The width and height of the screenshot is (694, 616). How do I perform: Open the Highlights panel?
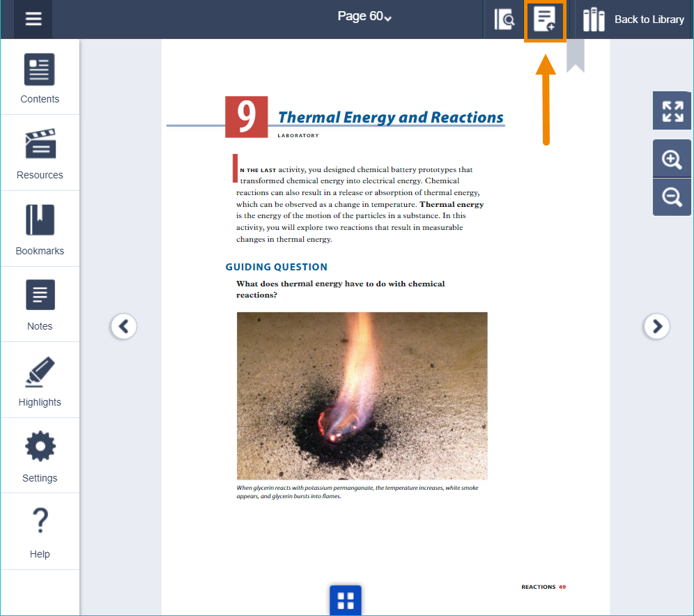(40, 380)
